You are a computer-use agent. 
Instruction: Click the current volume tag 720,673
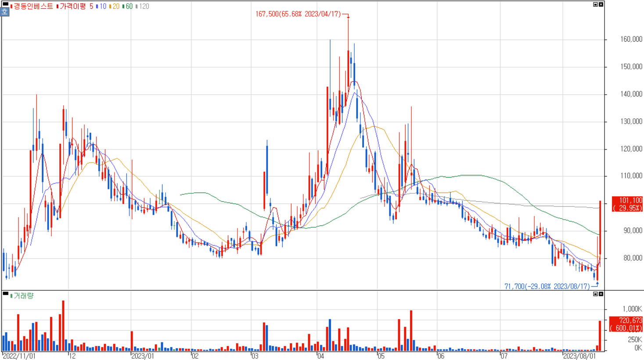(626, 324)
